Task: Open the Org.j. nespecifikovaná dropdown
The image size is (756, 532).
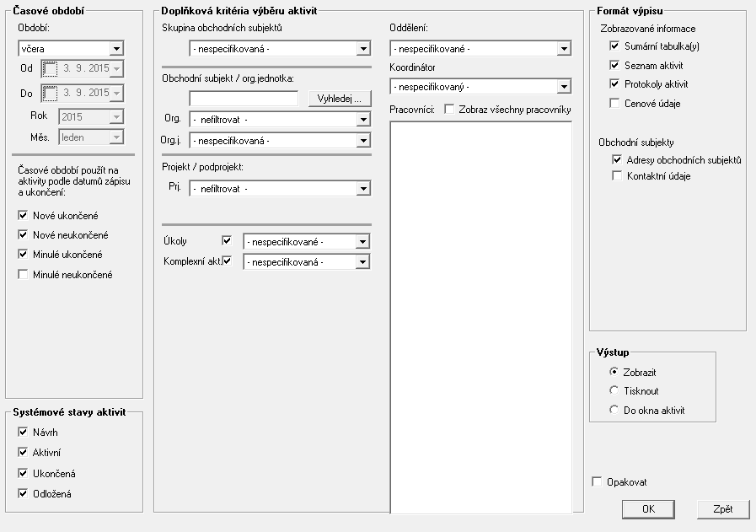Action: [280, 141]
